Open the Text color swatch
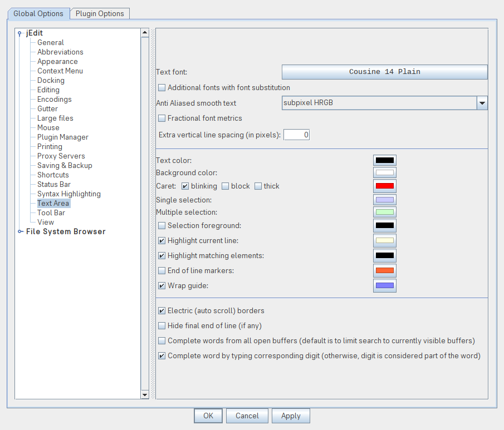This screenshot has height=430, width=504. tap(384, 160)
